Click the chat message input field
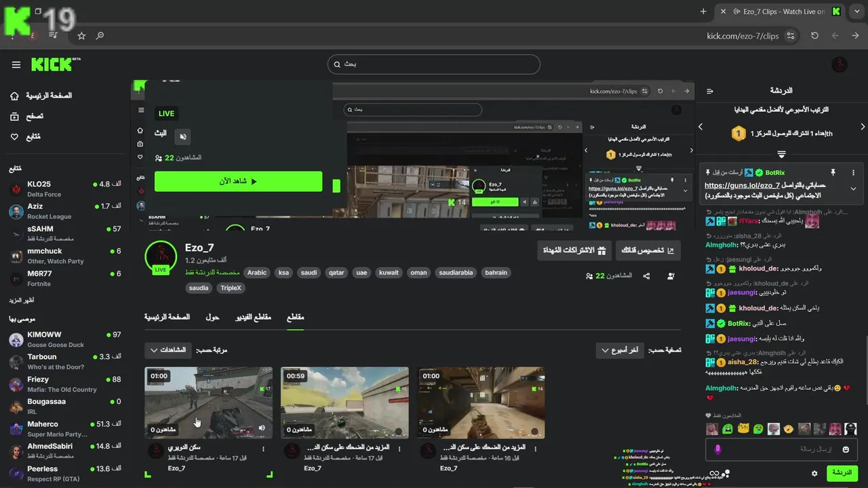This screenshot has width=868, height=488. coord(780,449)
